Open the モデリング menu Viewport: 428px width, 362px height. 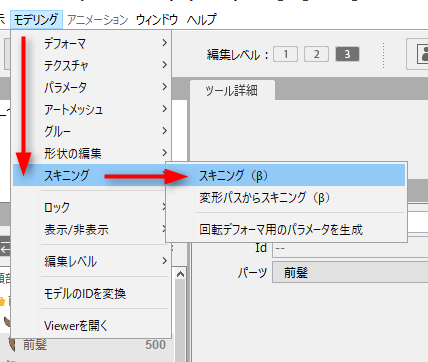36,20
